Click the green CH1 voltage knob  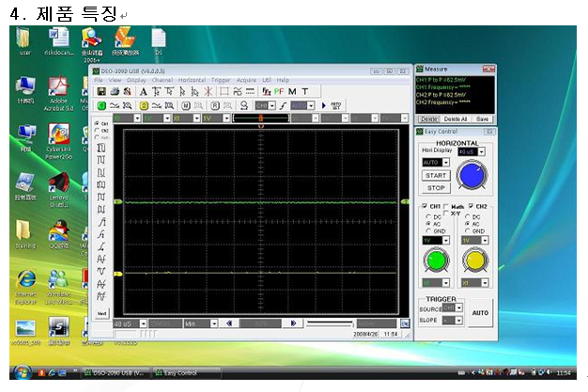436,260
